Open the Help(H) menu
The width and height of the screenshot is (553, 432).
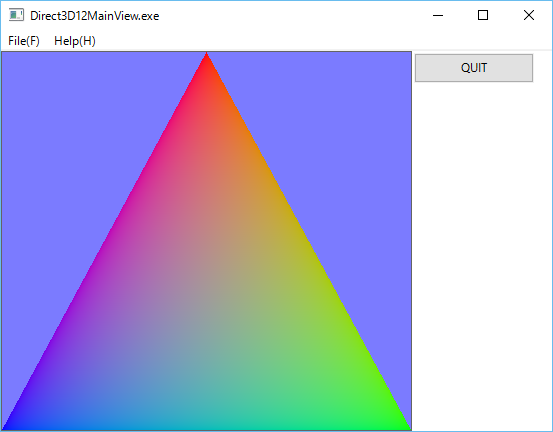pyautogui.click(x=75, y=41)
